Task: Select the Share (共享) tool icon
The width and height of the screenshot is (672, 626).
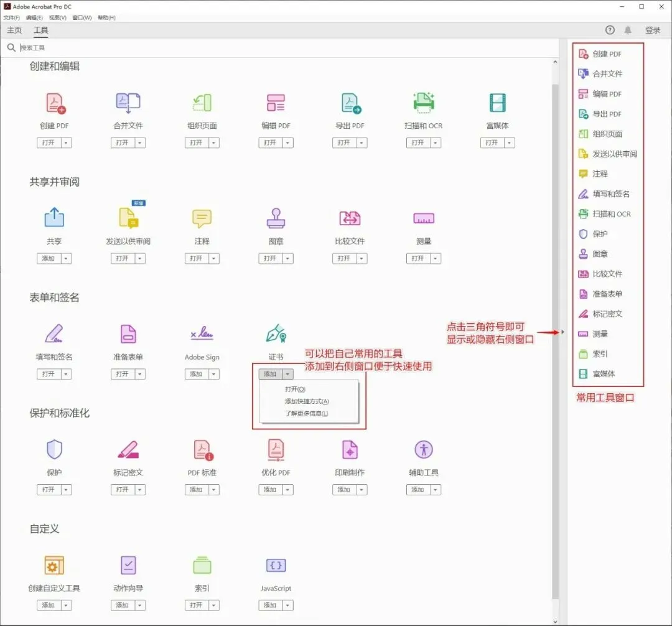Action: click(x=54, y=217)
